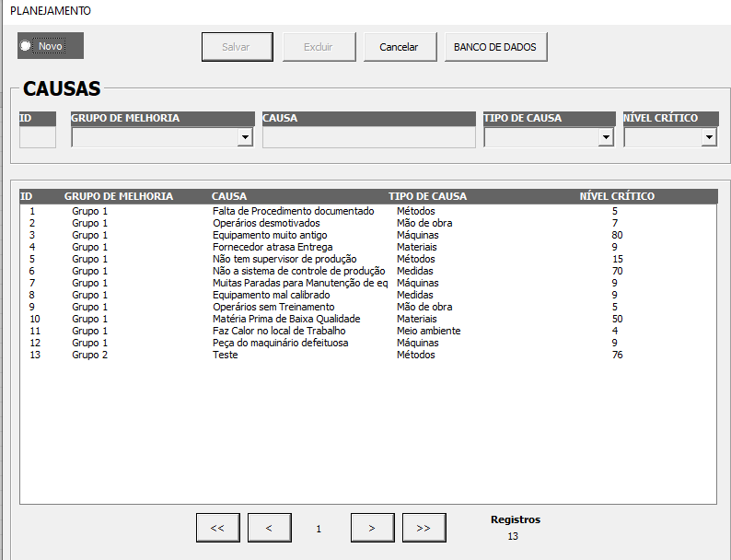
Task: Click the Causa text input field
Action: click(x=369, y=137)
